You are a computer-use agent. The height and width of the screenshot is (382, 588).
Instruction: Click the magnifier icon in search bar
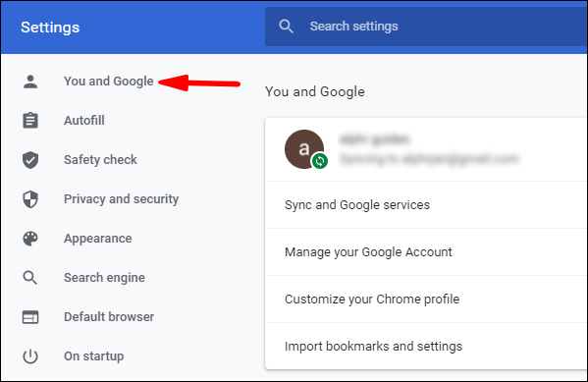(286, 27)
